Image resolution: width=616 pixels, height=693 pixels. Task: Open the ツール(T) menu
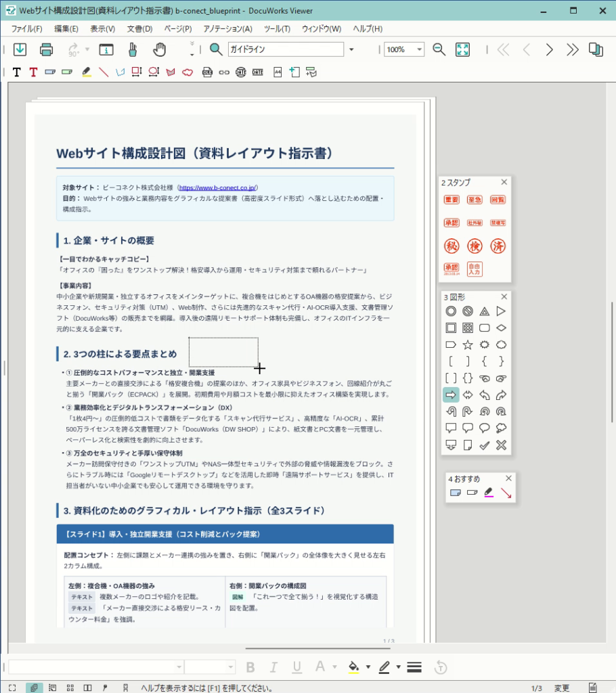click(277, 28)
